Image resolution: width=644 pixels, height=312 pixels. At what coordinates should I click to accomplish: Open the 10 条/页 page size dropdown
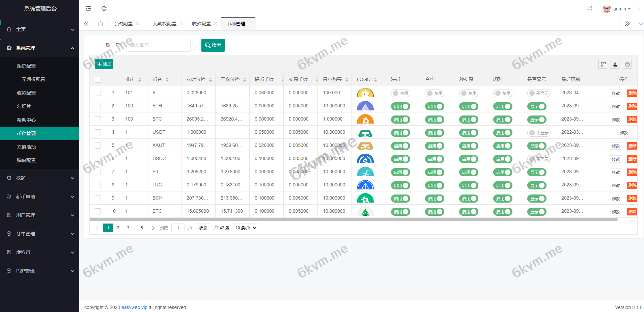pyautogui.click(x=245, y=228)
